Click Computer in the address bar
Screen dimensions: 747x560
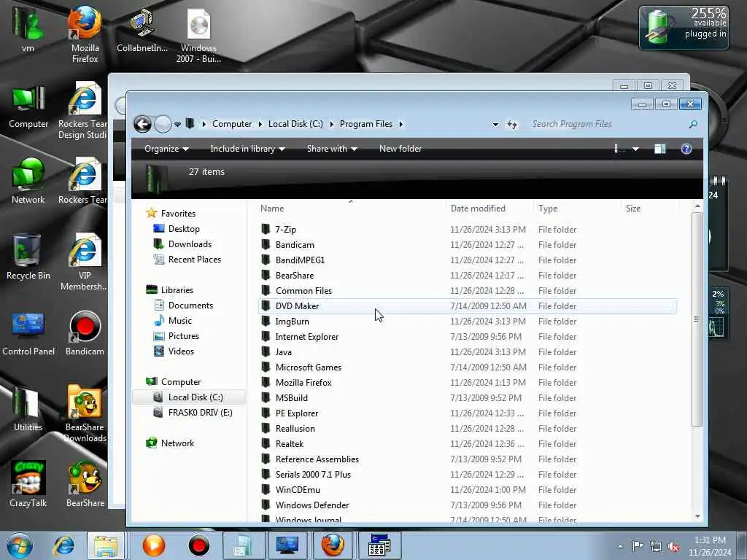tap(231, 124)
